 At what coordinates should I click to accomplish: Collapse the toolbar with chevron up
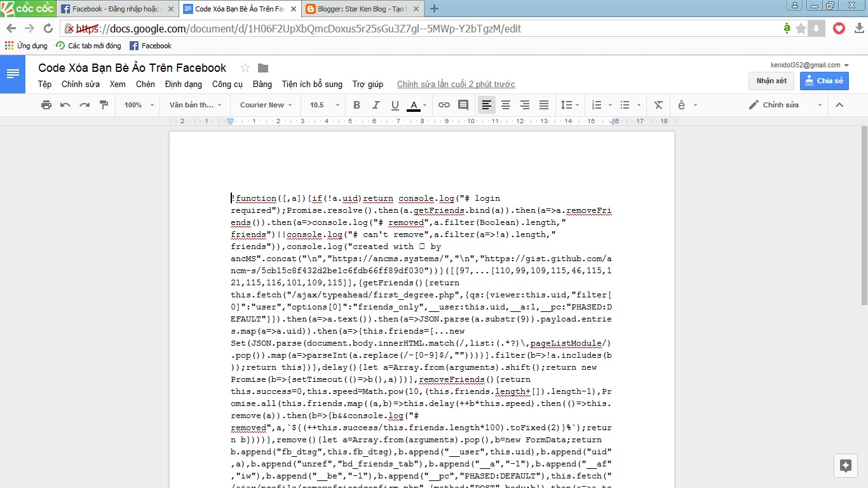click(839, 105)
